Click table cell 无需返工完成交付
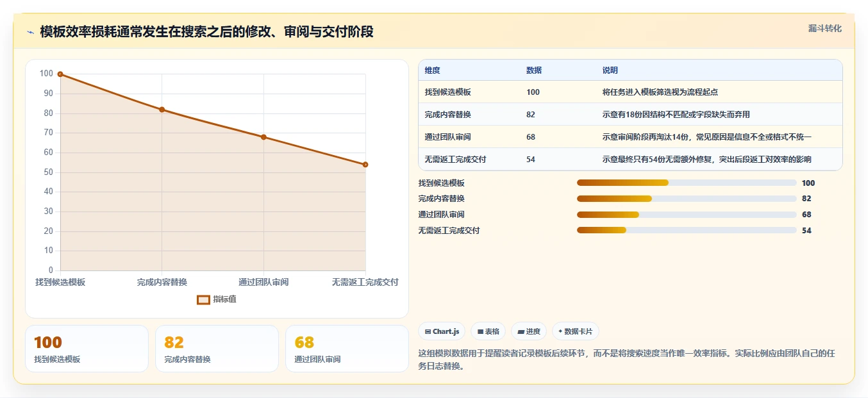This screenshot has width=868, height=398. pyautogui.click(x=455, y=160)
